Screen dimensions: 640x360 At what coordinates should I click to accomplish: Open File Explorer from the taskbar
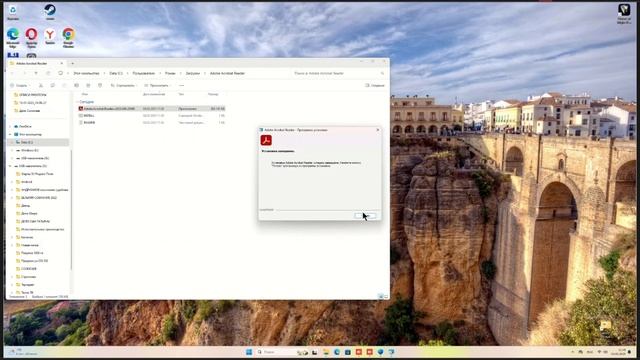click(x=326, y=352)
